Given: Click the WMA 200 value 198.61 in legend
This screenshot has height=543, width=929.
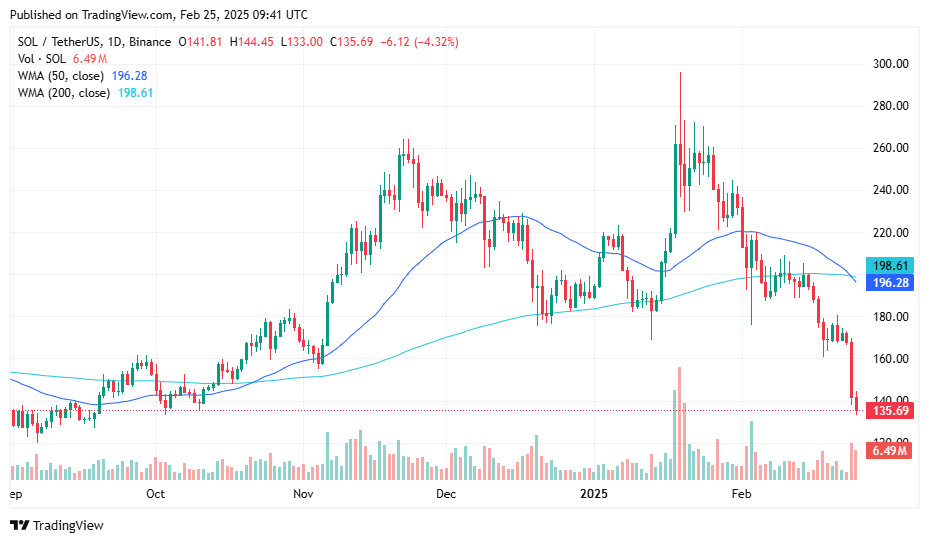Looking at the screenshot, I should coord(136,93).
